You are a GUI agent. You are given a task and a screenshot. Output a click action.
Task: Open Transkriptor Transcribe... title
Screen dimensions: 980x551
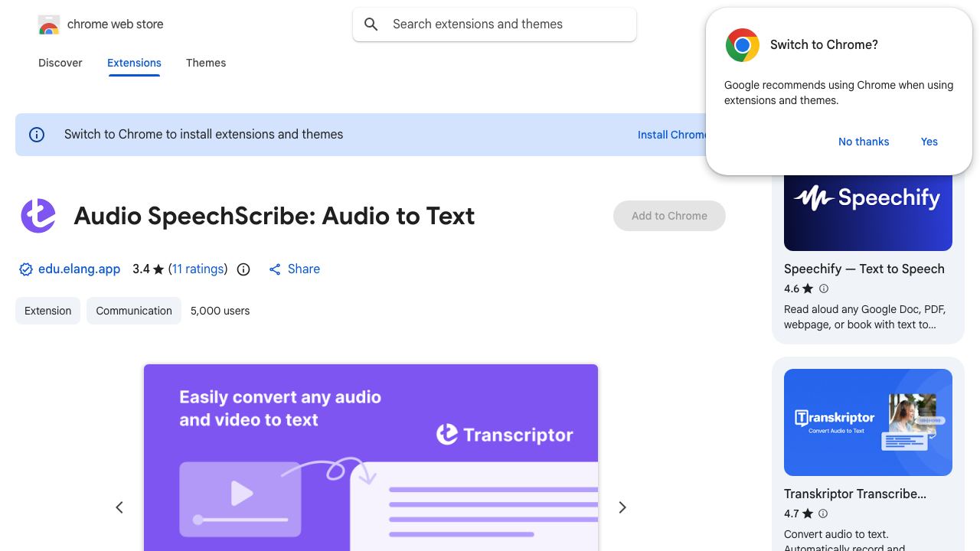855,494
